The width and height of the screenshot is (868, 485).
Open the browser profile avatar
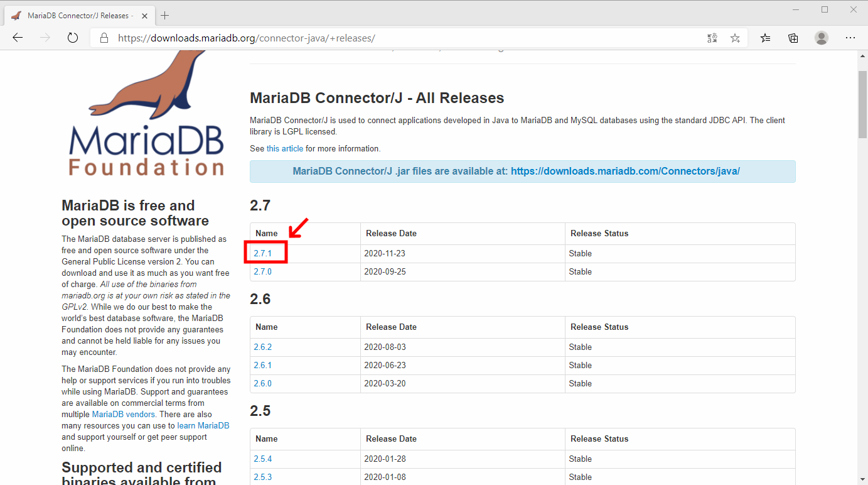pos(822,38)
